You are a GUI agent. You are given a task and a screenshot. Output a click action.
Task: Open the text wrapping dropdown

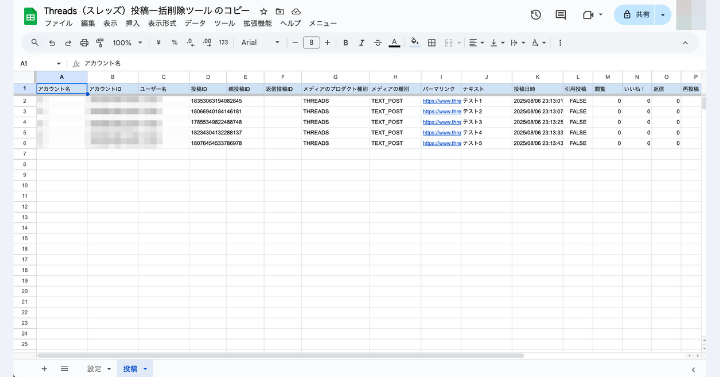point(518,43)
